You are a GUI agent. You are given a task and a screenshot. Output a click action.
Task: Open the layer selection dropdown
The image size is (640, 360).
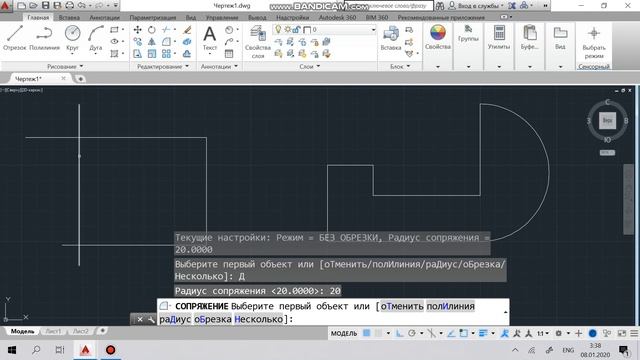pyautogui.click(x=373, y=30)
